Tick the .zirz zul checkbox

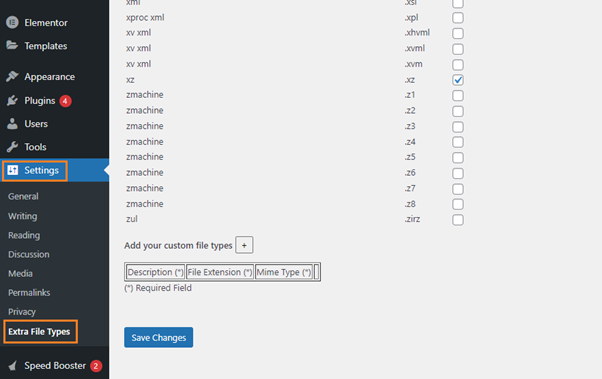tap(458, 220)
